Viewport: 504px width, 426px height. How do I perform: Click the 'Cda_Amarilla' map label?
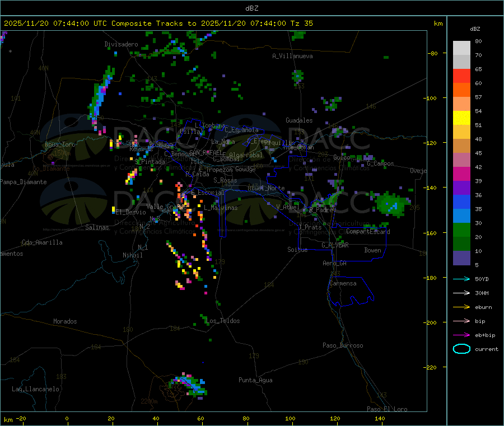pyautogui.click(x=42, y=242)
